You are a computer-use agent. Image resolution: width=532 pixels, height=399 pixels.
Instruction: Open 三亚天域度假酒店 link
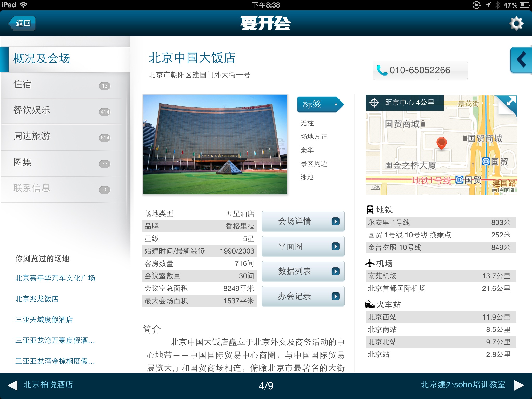click(x=44, y=320)
